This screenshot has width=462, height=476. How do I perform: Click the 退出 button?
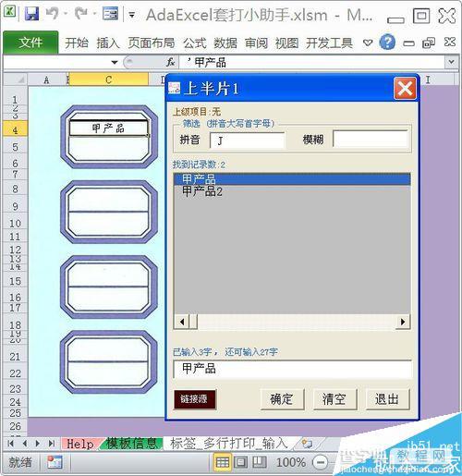click(387, 399)
